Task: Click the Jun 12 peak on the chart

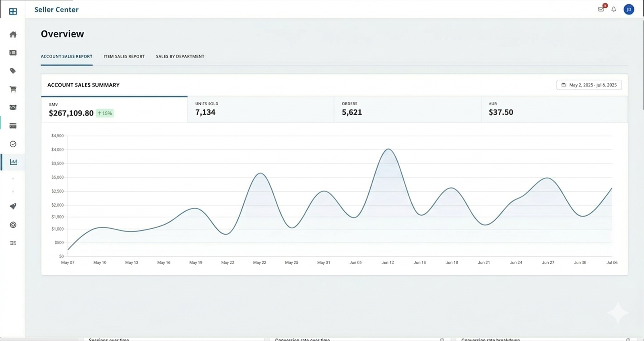Action: click(388, 149)
